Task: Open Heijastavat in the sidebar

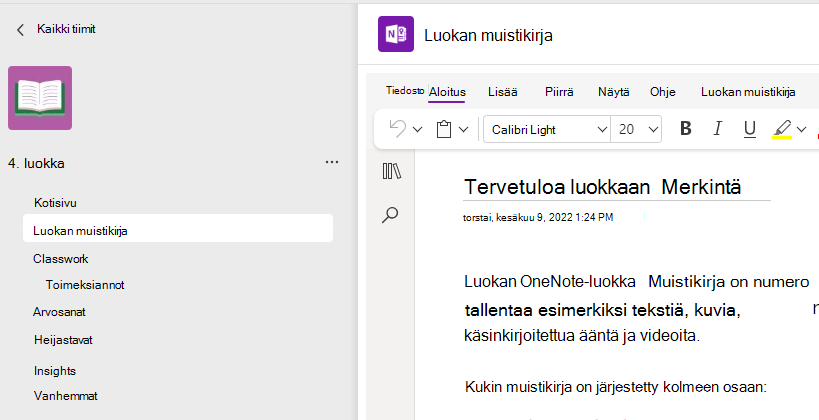Action: pos(63,340)
